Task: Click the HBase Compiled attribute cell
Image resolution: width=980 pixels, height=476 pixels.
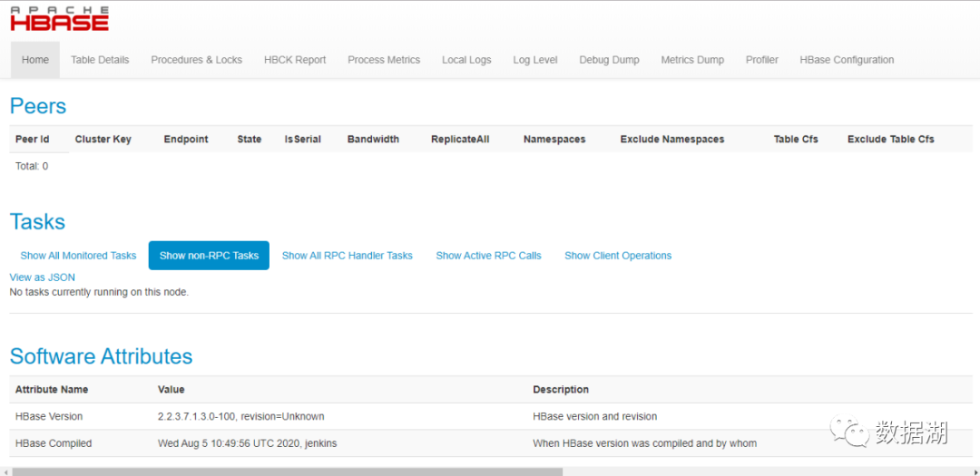Action: click(54, 443)
